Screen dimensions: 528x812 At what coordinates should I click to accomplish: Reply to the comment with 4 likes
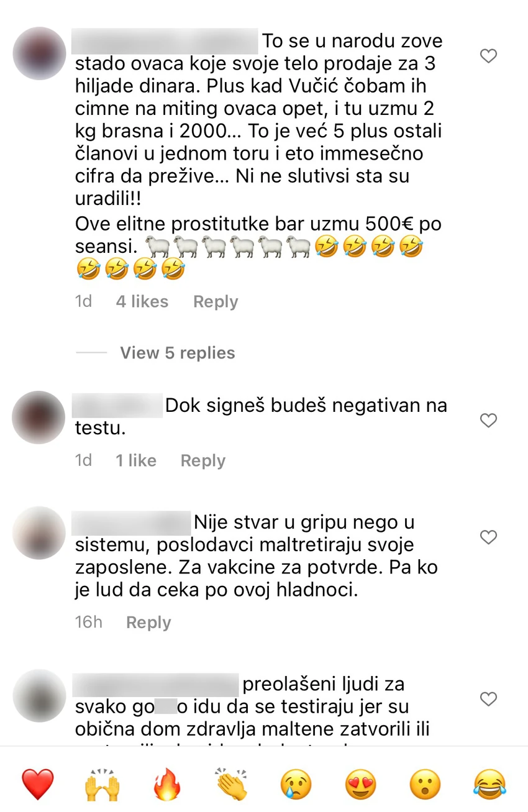[x=216, y=301]
